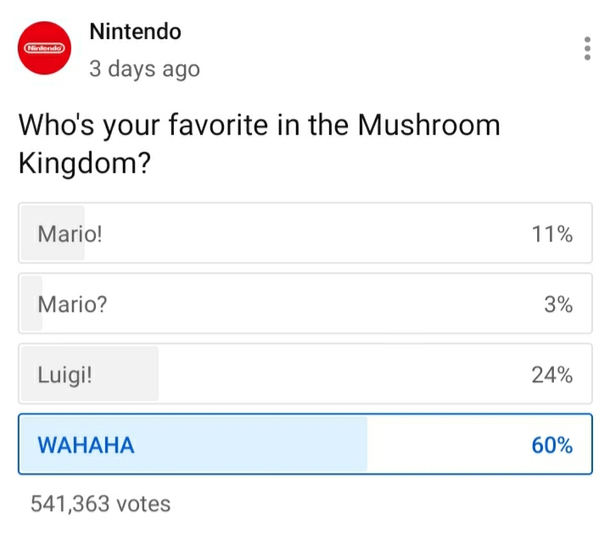Open the post via "3 days ago" timestamp
The height and width of the screenshot is (534, 610).
[x=144, y=69]
